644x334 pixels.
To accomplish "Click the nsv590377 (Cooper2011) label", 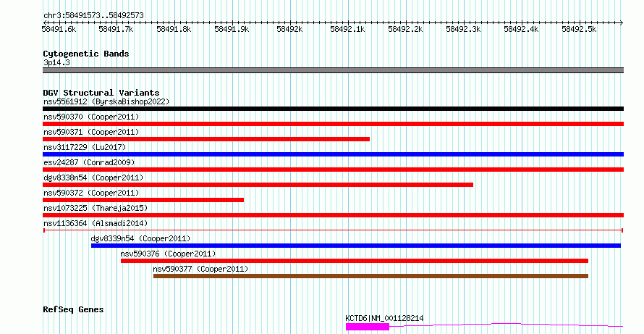I will click(200, 269).
